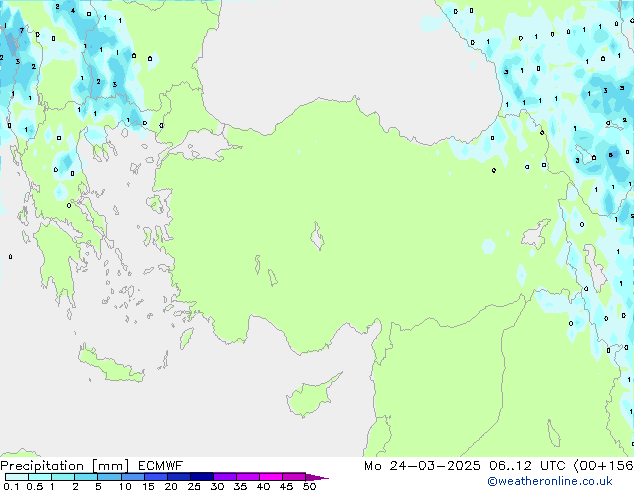Select the 10–15 mm legend swatch
The width and height of the screenshot is (634, 490).
(x=132, y=477)
